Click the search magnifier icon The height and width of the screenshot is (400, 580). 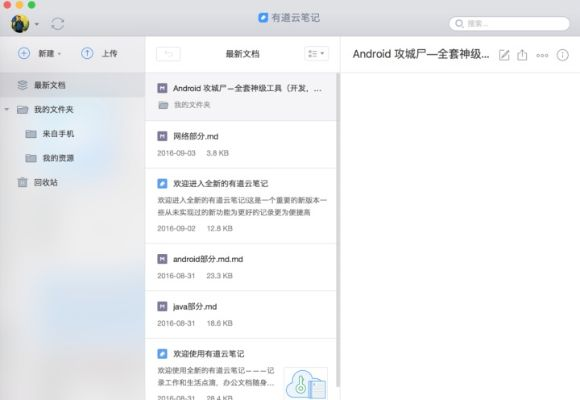coord(459,24)
